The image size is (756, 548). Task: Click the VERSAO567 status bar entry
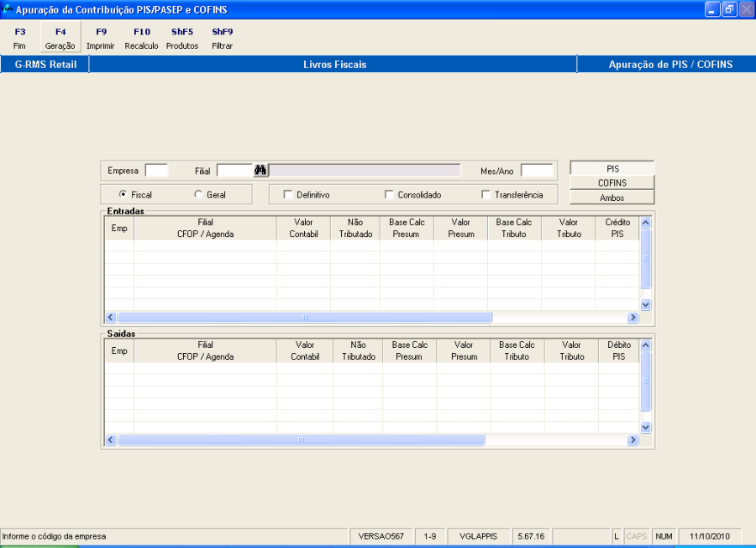pyautogui.click(x=381, y=536)
